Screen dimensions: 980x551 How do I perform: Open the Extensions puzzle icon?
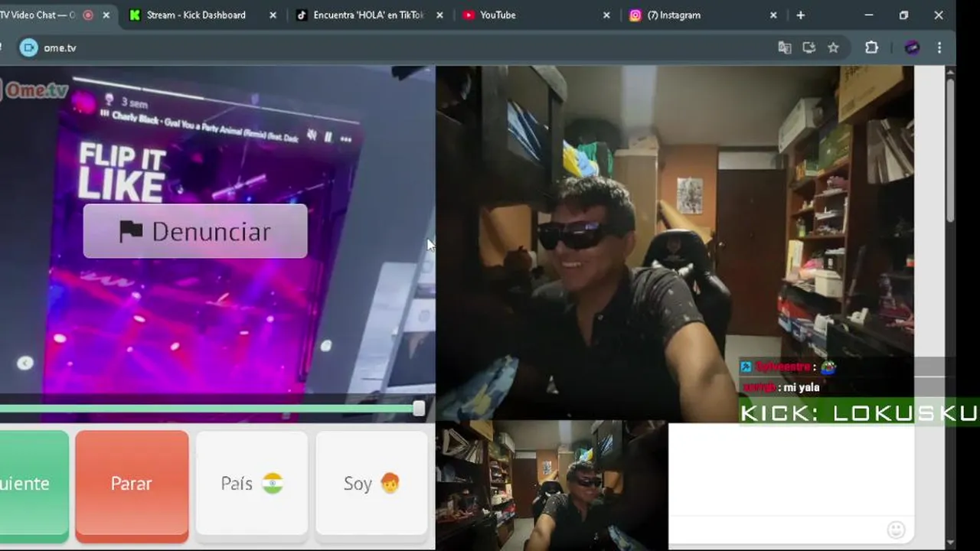871,47
